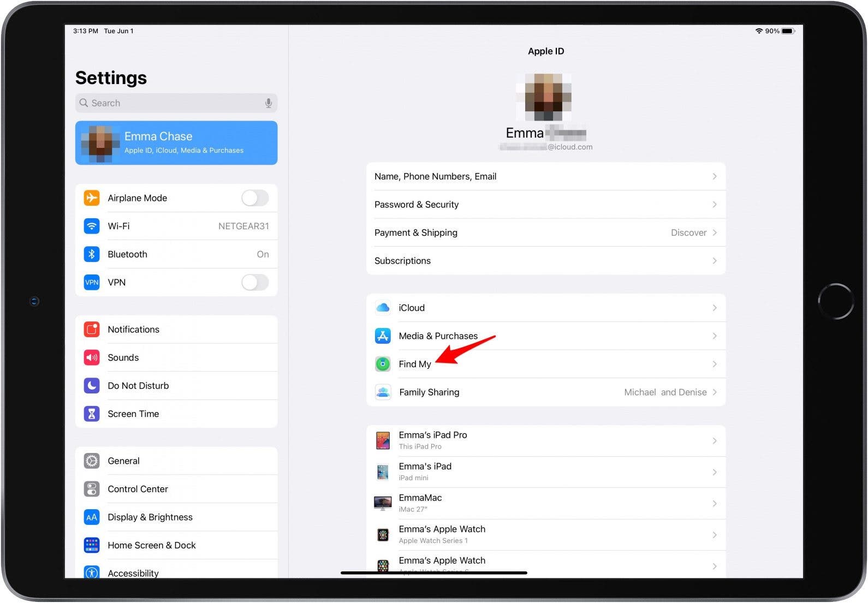
Task: Click the General gear icon
Action: click(92, 461)
